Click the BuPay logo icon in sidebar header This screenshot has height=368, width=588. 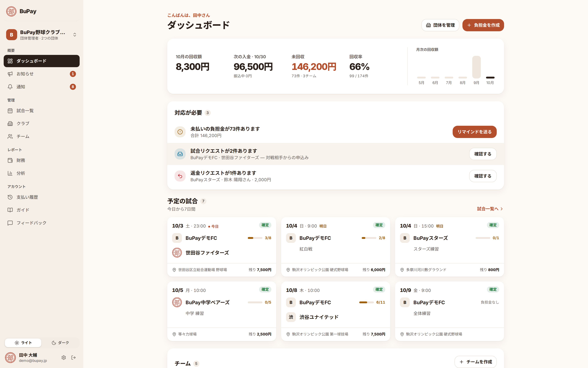point(11,11)
